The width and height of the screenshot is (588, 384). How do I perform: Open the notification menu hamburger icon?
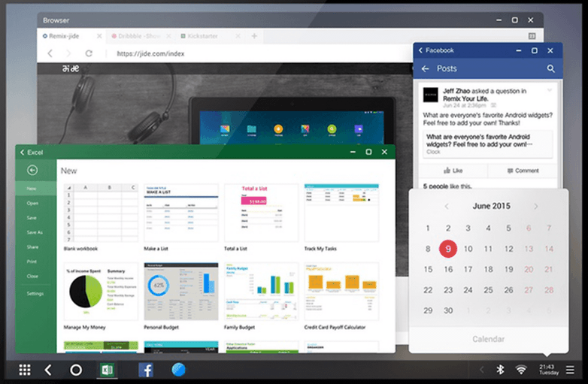click(570, 370)
